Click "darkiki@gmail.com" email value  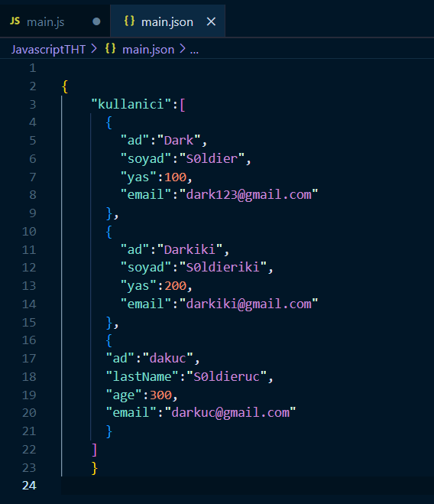pyautogui.click(x=248, y=304)
